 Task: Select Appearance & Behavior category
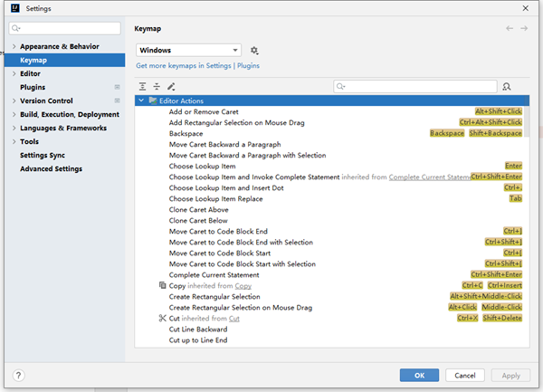[60, 46]
